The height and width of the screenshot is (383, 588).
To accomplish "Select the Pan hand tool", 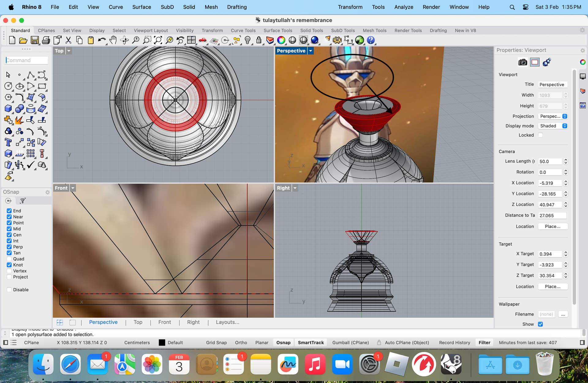I will [x=113, y=40].
